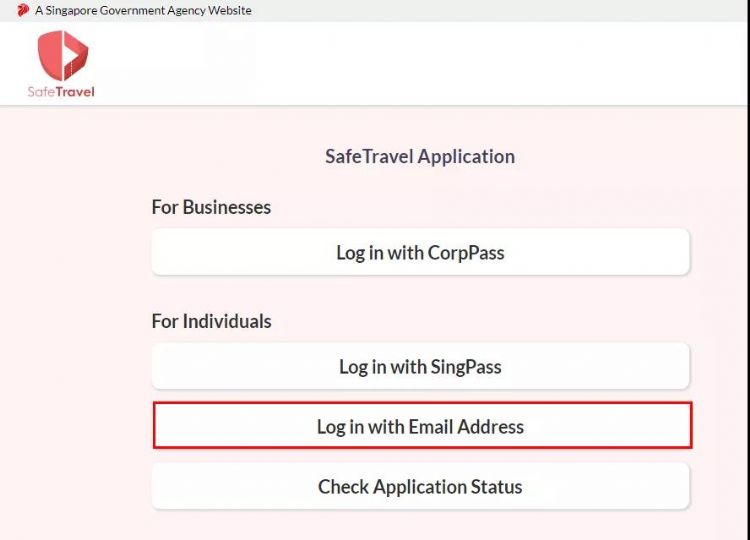Viewport: 750px width, 540px height.
Task: Click the Singapore lion head icon
Action: point(23,10)
